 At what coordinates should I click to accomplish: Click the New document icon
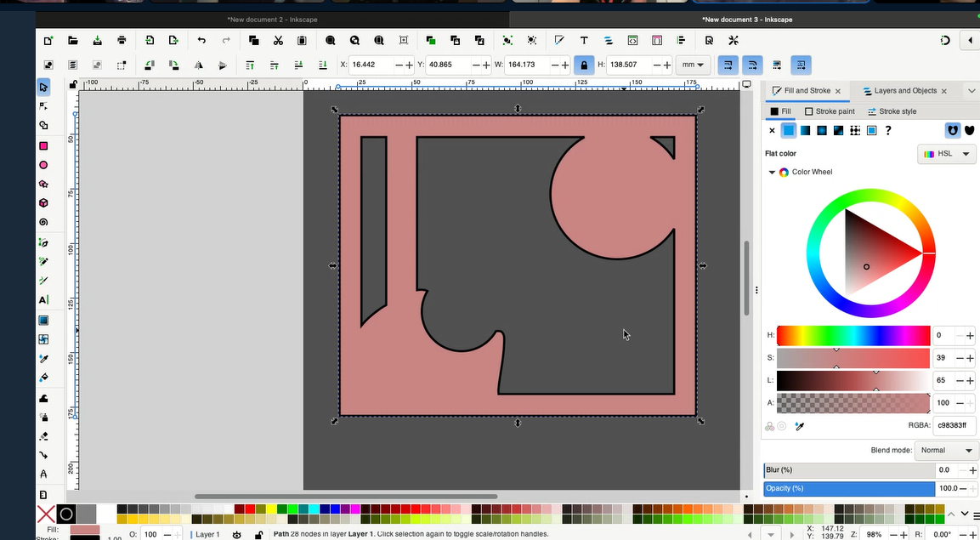tap(48, 41)
